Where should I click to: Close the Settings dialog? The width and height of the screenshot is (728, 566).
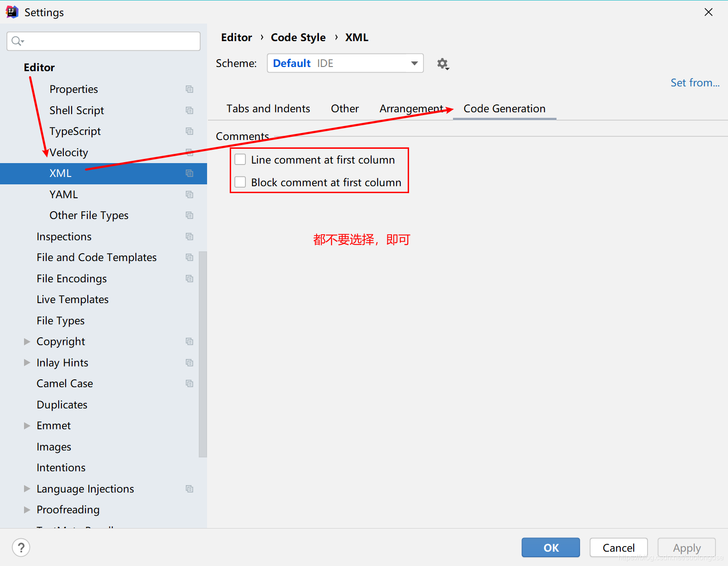click(709, 12)
